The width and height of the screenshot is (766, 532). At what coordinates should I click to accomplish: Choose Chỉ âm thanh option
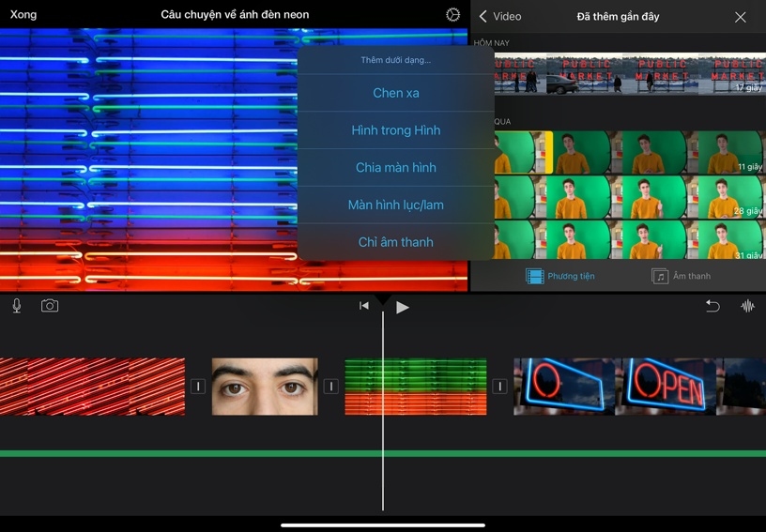[396, 242]
